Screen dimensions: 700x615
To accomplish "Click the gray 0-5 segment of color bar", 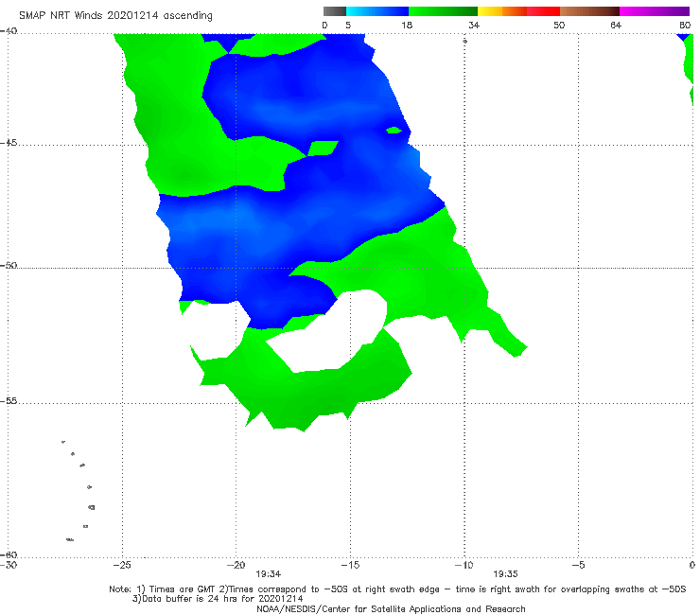I will click(335, 11).
